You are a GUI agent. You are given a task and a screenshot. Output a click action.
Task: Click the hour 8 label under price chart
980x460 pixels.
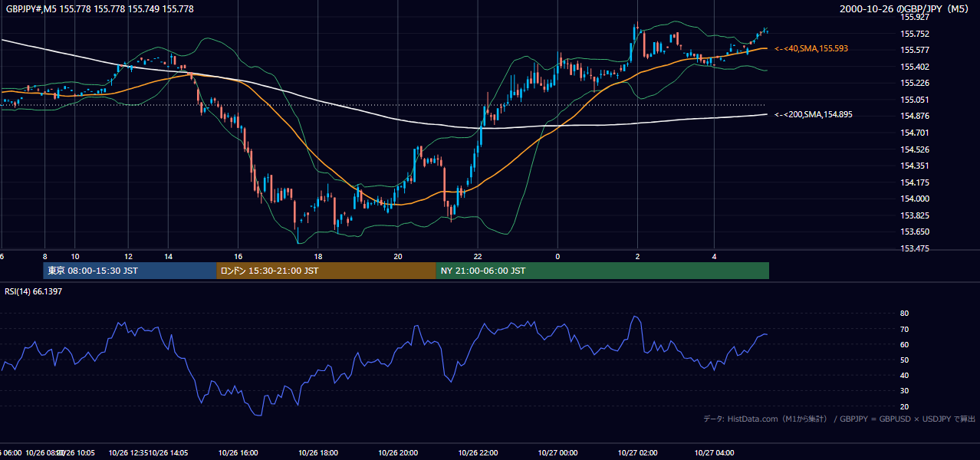point(45,256)
